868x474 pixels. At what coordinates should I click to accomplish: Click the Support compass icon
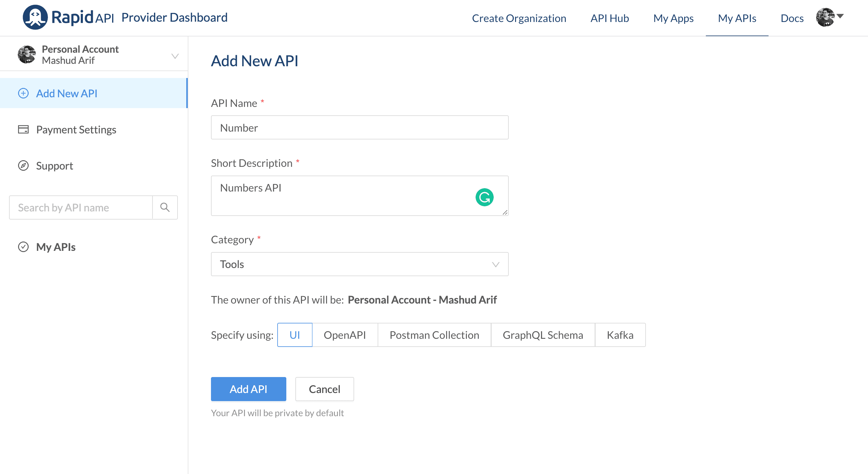click(x=23, y=166)
